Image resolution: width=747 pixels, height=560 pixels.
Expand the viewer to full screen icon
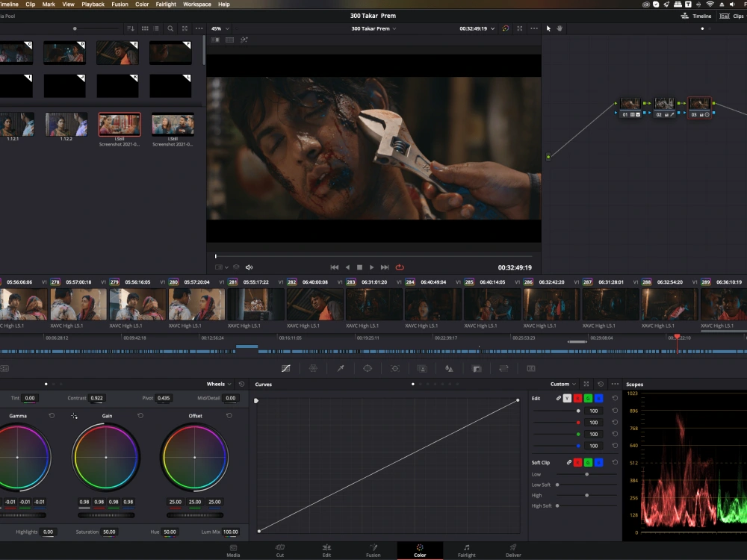[520, 28]
